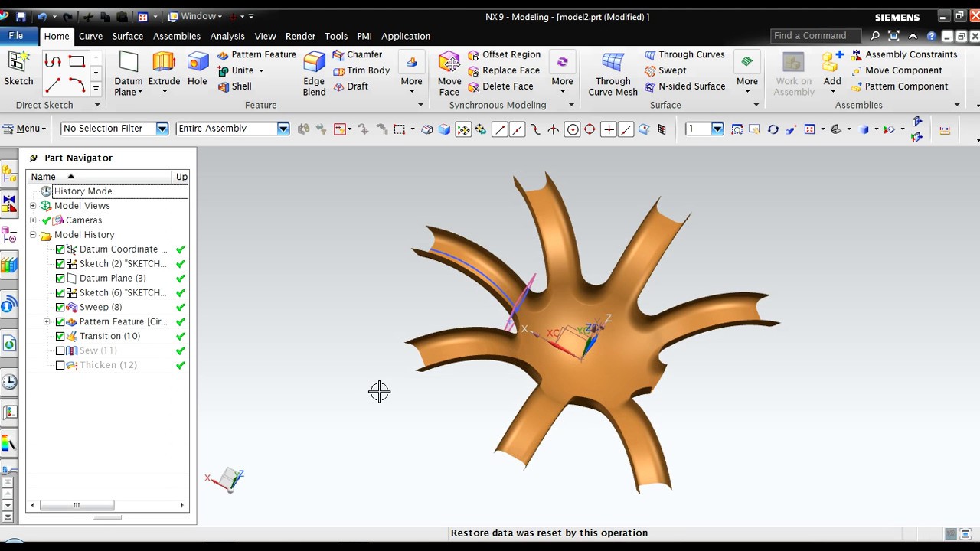Enable the Thicken (12) feature
Image resolution: width=980 pixels, height=551 pixels.
(x=60, y=366)
